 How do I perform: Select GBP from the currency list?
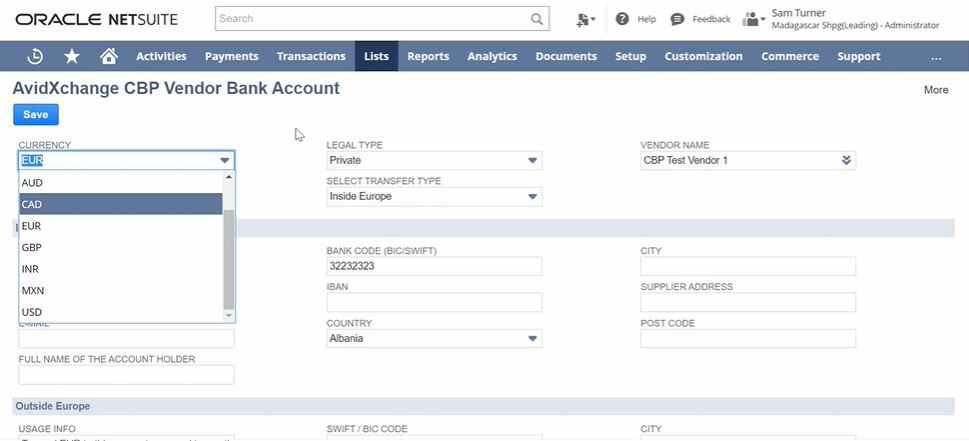click(121, 247)
